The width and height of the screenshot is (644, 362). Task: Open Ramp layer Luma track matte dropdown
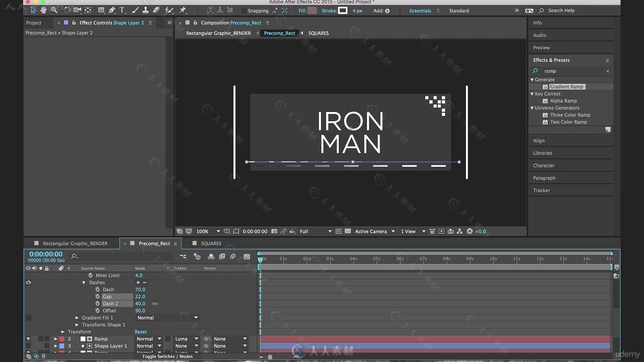[186, 339]
